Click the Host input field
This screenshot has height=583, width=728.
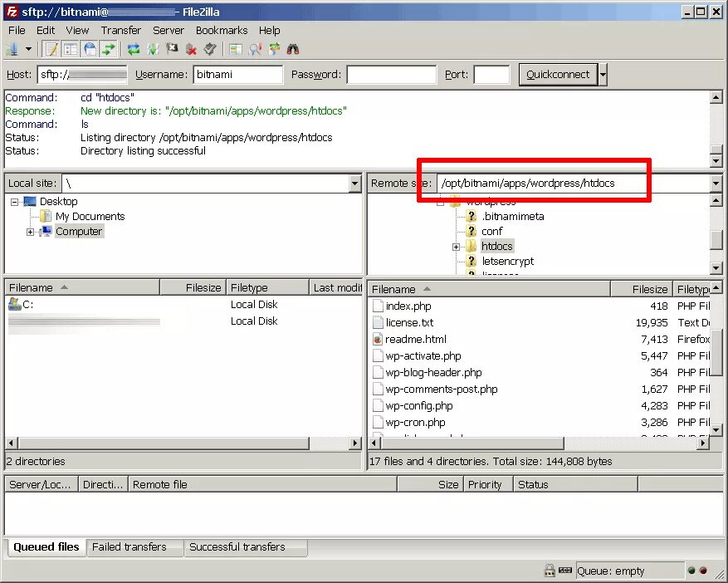point(81,74)
